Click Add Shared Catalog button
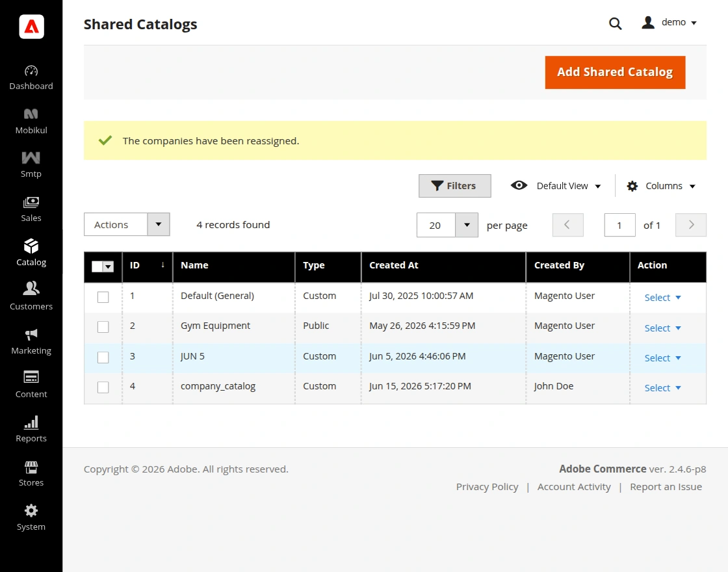Screen dimensions: 728x572 pyautogui.click(x=615, y=72)
